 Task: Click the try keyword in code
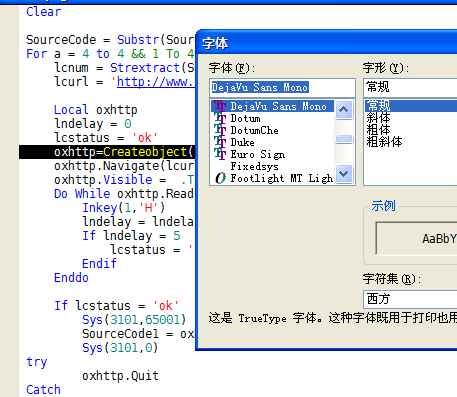[x=37, y=362]
